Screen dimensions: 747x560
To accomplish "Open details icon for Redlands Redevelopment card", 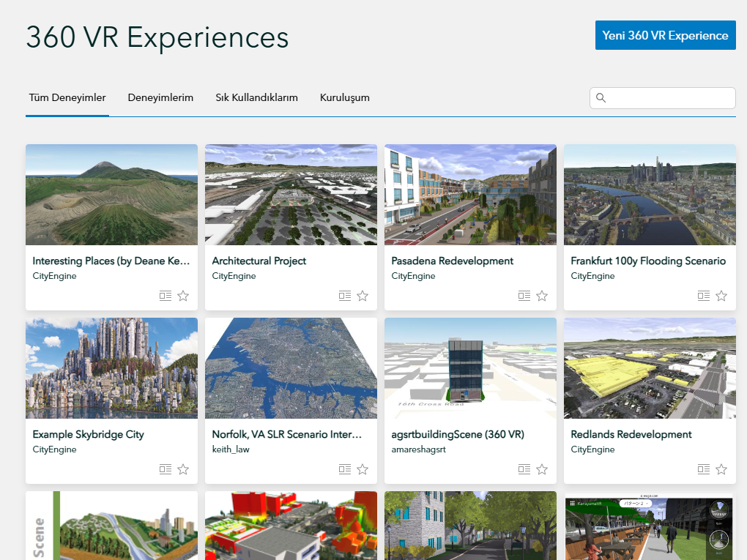I will click(x=704, y=469).
